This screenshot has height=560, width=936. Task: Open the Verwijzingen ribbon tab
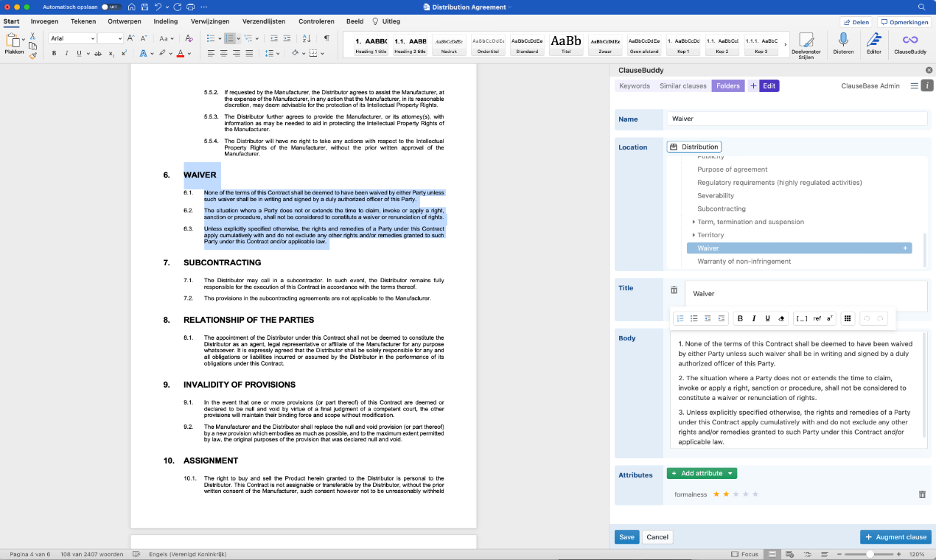[209, 21]
